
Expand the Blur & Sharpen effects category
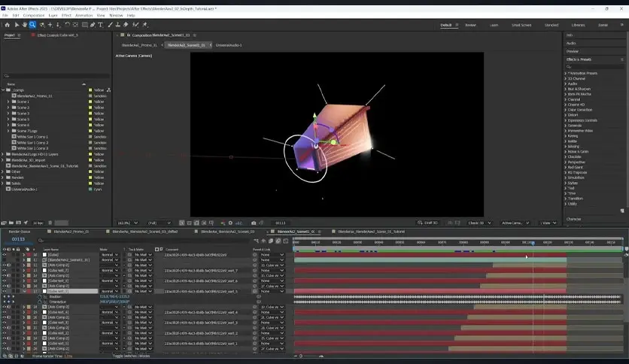point(566,89)
